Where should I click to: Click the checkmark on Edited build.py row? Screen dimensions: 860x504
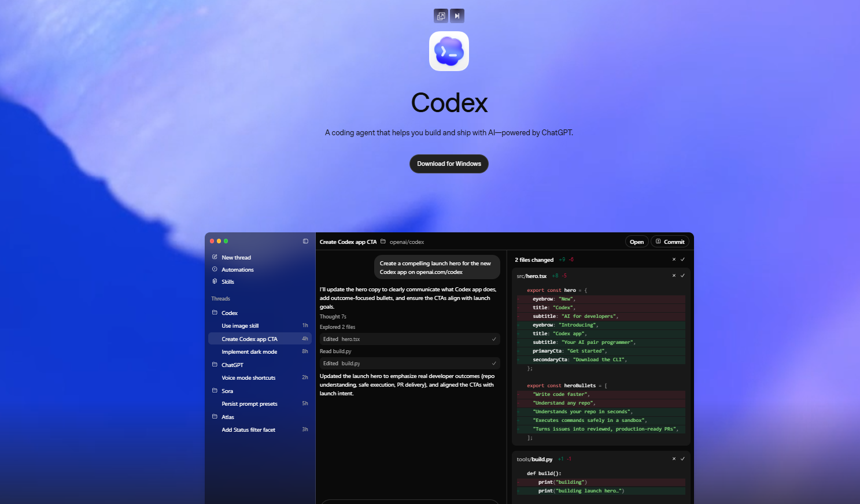coord(494,364)
